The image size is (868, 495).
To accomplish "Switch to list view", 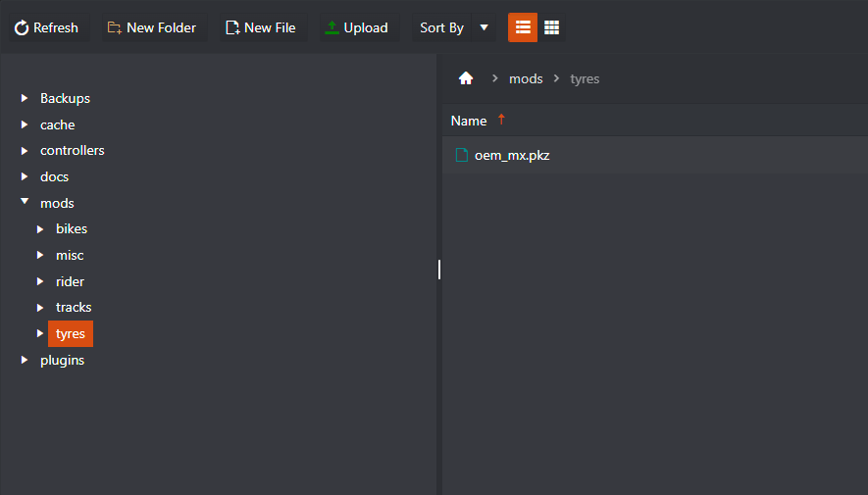I will (523, 27).
